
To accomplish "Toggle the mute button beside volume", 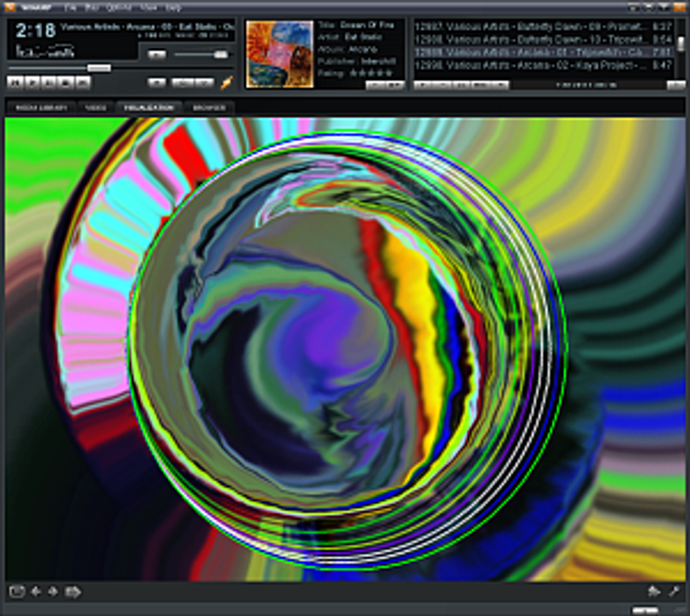I will coord(156,55).
